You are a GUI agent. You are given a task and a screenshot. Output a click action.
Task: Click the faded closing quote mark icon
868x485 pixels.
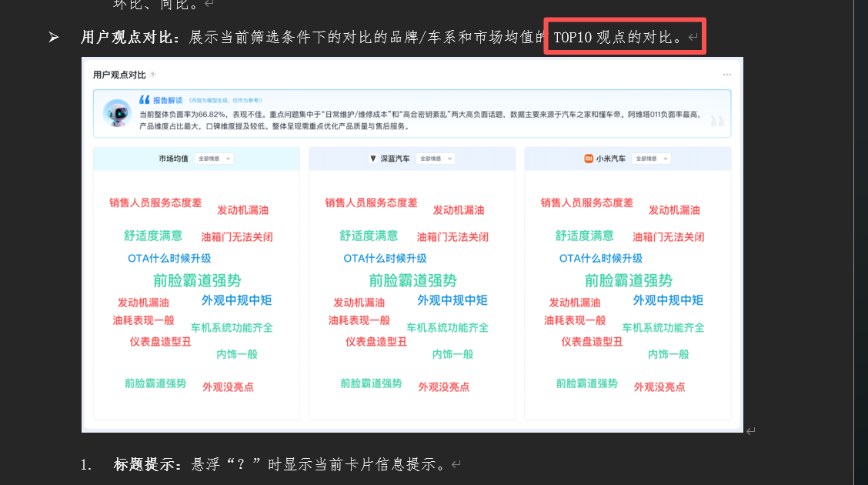(x=716, y=121)
